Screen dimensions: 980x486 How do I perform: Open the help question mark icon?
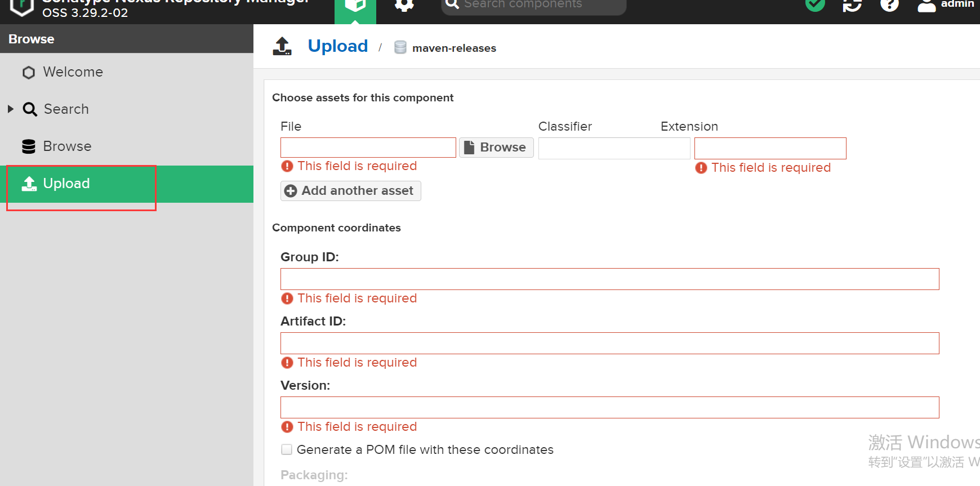pos(889,5)
